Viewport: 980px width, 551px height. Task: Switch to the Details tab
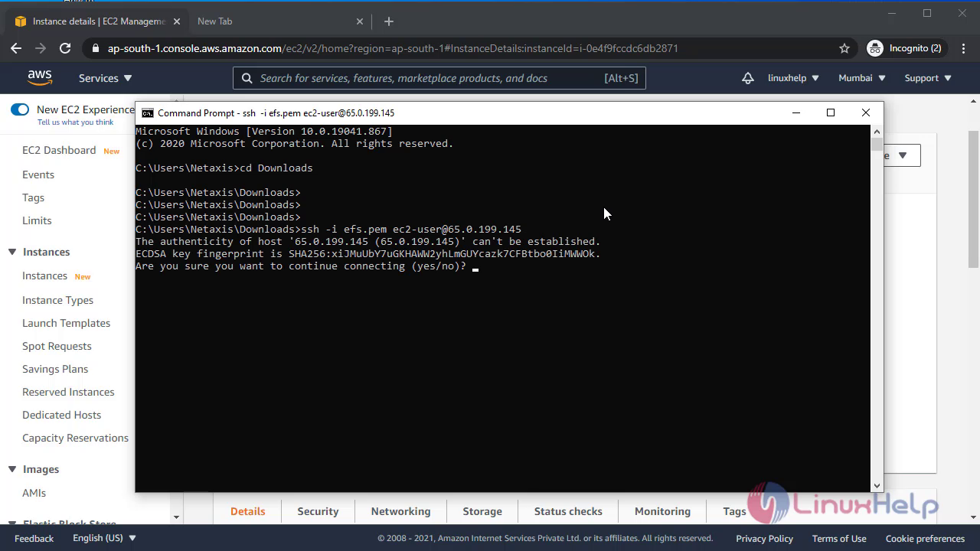click(247, 511)
